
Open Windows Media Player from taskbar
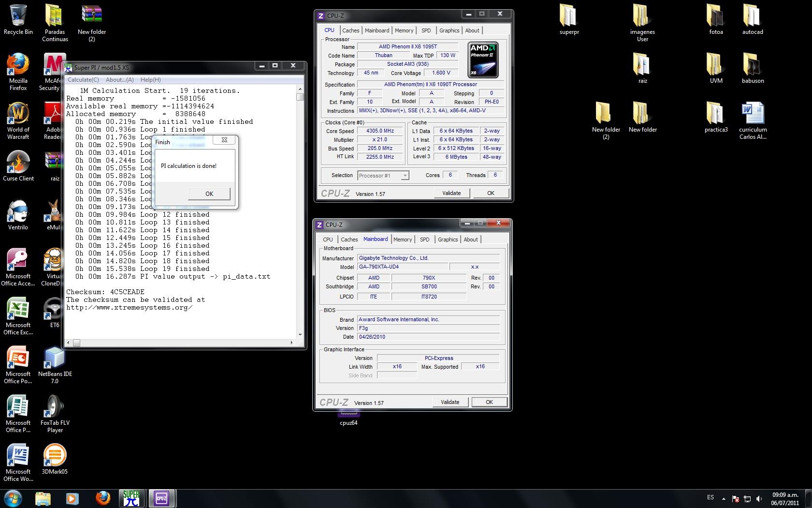(72, 498)
